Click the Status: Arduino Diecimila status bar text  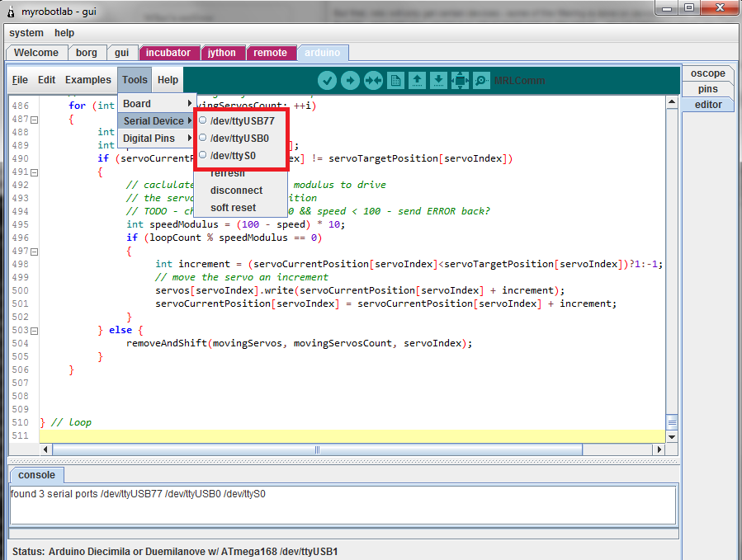175,552
